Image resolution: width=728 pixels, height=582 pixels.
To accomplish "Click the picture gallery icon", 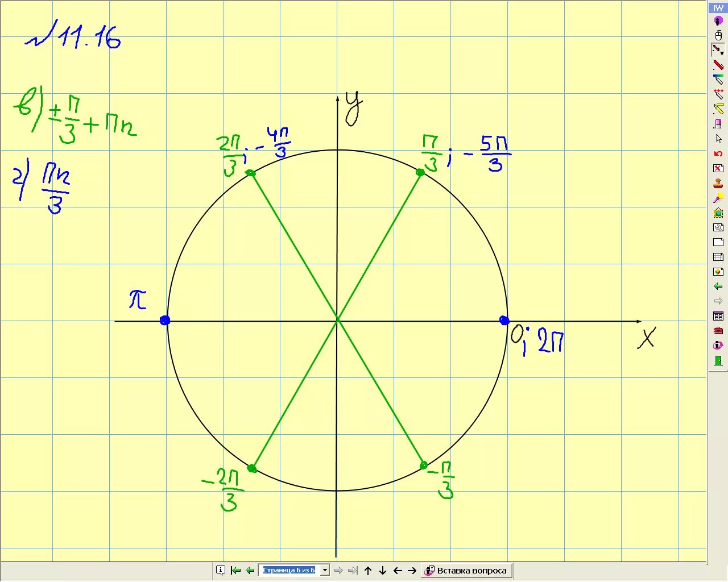I will click(x=718, y=213).
